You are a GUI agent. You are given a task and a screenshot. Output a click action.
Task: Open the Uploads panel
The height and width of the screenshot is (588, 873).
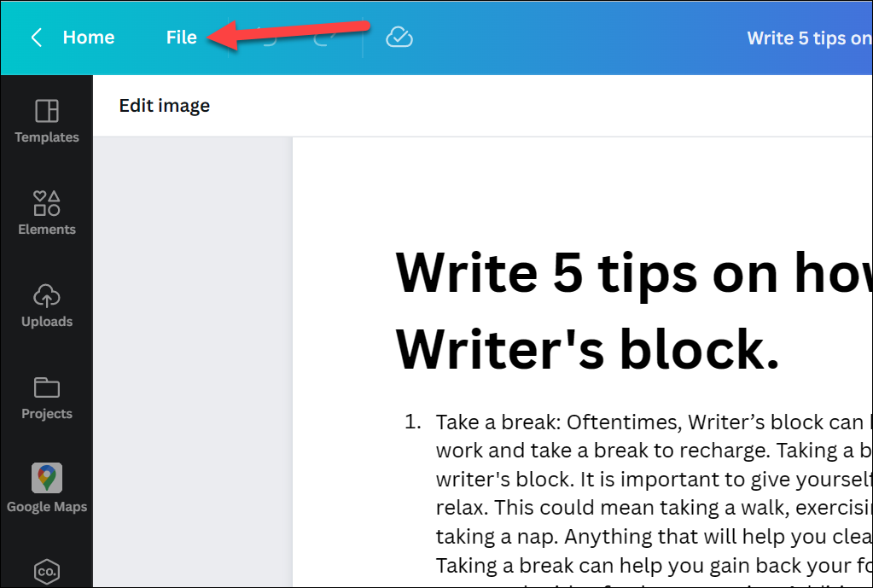(x=47, y=306)
